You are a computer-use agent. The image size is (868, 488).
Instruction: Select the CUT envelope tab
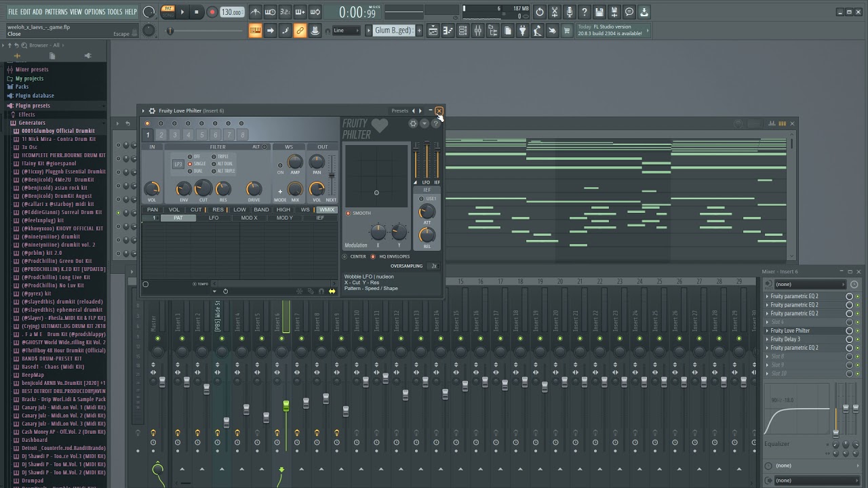(x=196, y=209)
